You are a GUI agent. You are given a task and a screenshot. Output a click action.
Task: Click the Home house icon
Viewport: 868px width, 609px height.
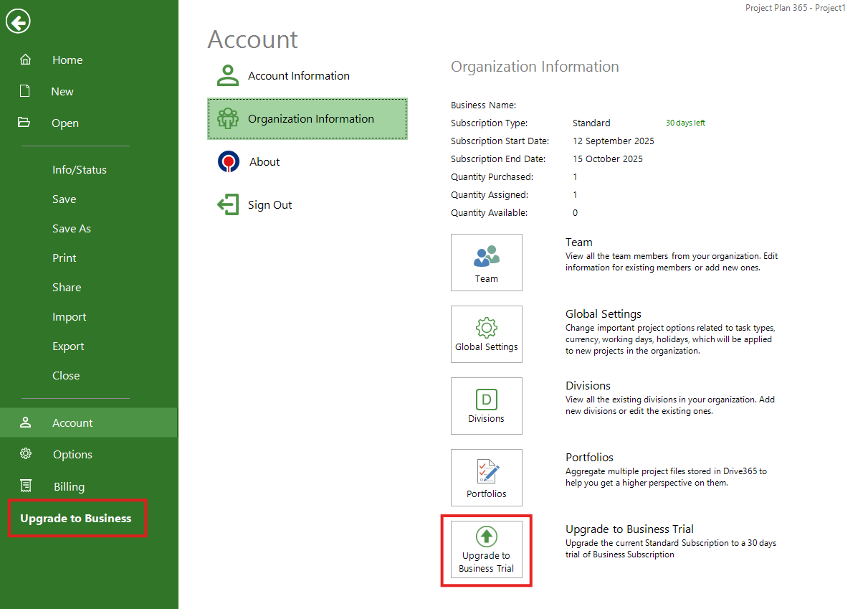25,60
